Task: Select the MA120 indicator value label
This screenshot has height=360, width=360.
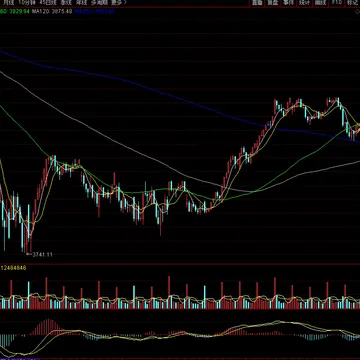Action: (52, 12)
